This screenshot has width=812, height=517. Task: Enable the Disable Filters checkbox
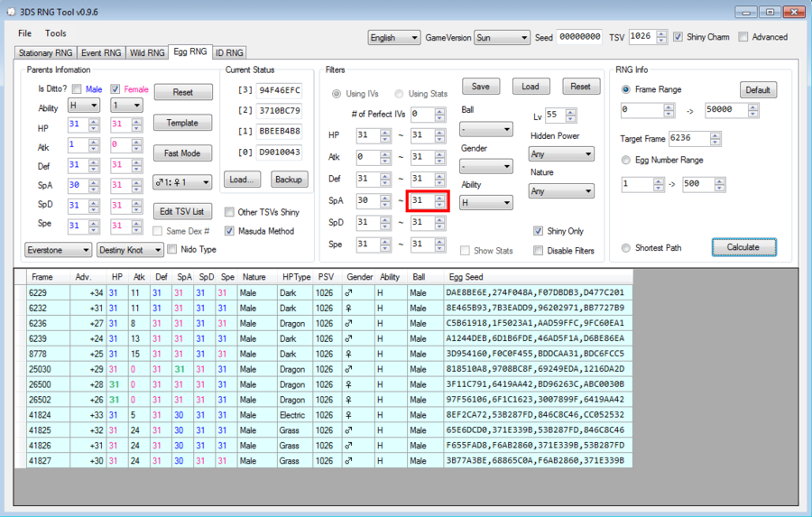point(538,251)
